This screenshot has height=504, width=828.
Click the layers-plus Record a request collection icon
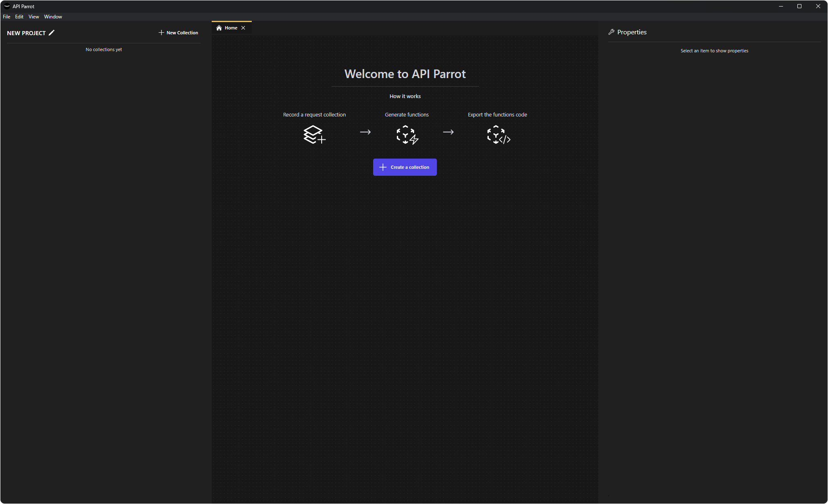(314, 134)
